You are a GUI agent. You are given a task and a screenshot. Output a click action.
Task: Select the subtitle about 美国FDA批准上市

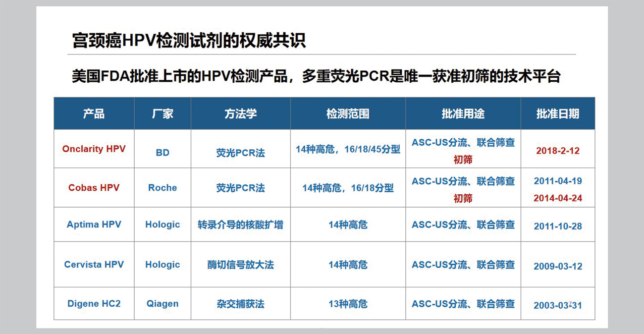316,77
